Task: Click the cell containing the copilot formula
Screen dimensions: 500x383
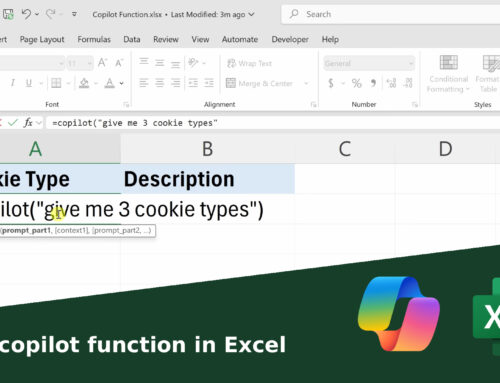Action: [x=60, y=209]
